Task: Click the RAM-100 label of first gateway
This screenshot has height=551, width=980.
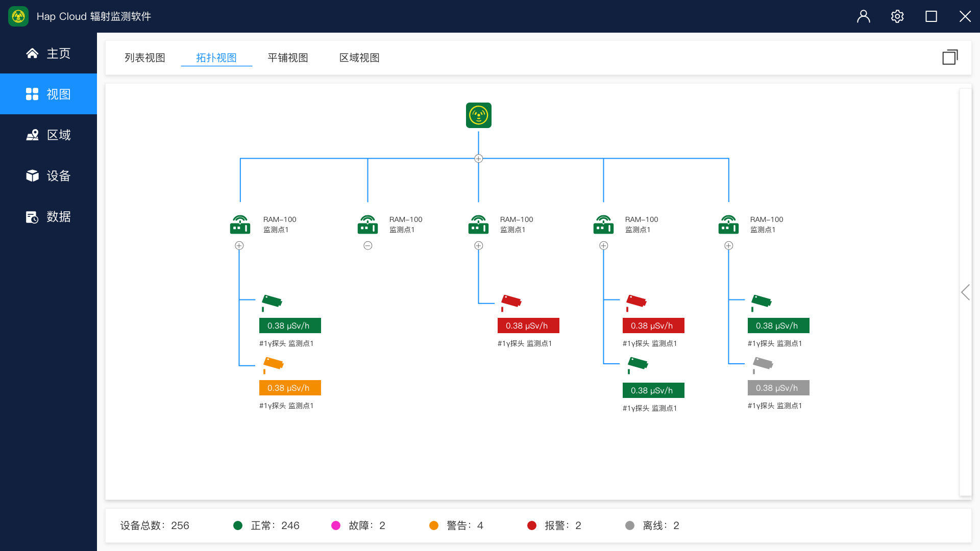Action: click(x=280, y=219)
